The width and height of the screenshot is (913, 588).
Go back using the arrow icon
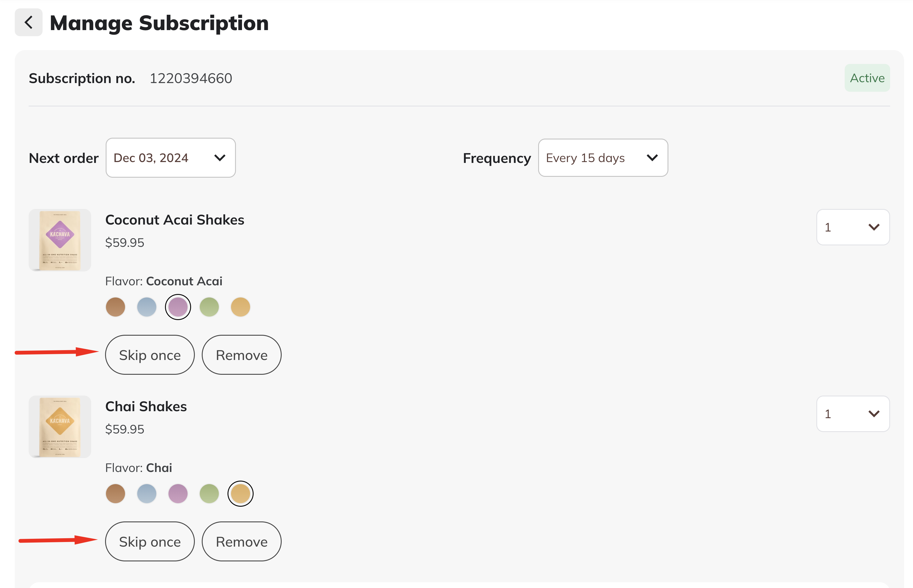tap(29, 22)
